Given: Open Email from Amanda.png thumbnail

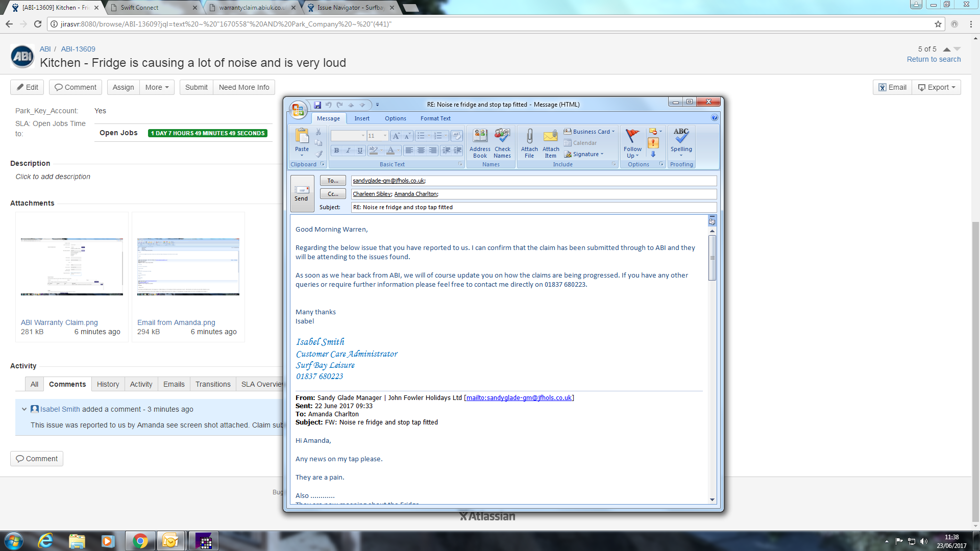Looking at the screenshot, I should point(188,266).
